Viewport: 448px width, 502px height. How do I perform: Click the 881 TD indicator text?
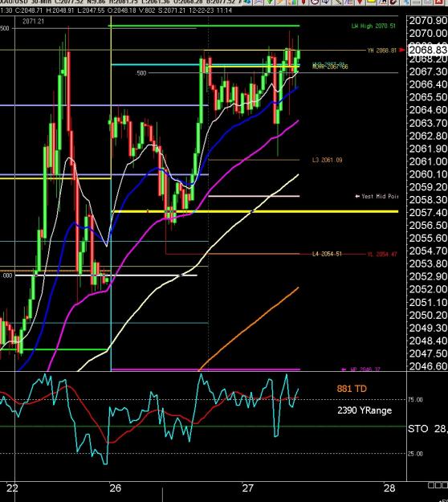[352, 389]
